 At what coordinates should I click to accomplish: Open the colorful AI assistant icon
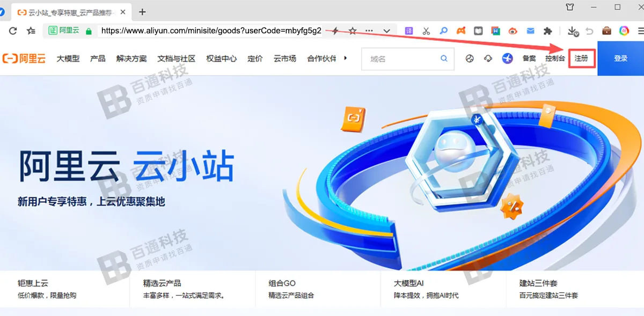pyautogui.click(x=624, y=31)
